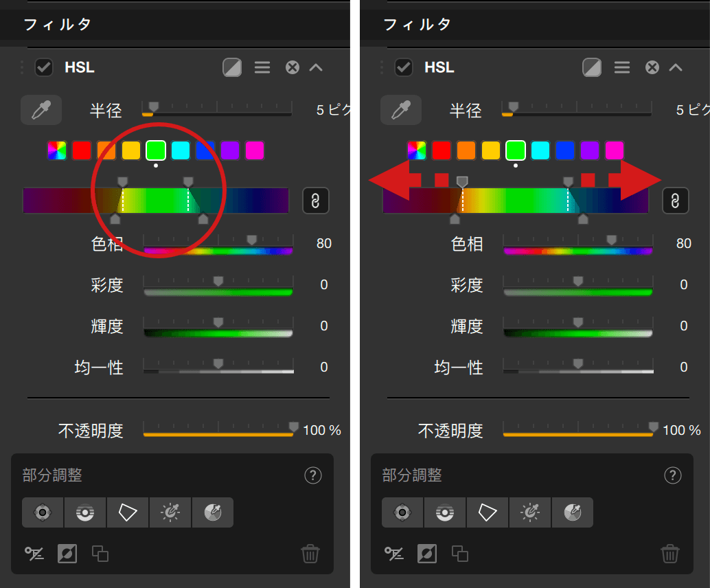The height and width of the screenshot is (588, 710).
Task: Toggle HSL filter checkbox in left panel
Action: click(x=44, y=67)
